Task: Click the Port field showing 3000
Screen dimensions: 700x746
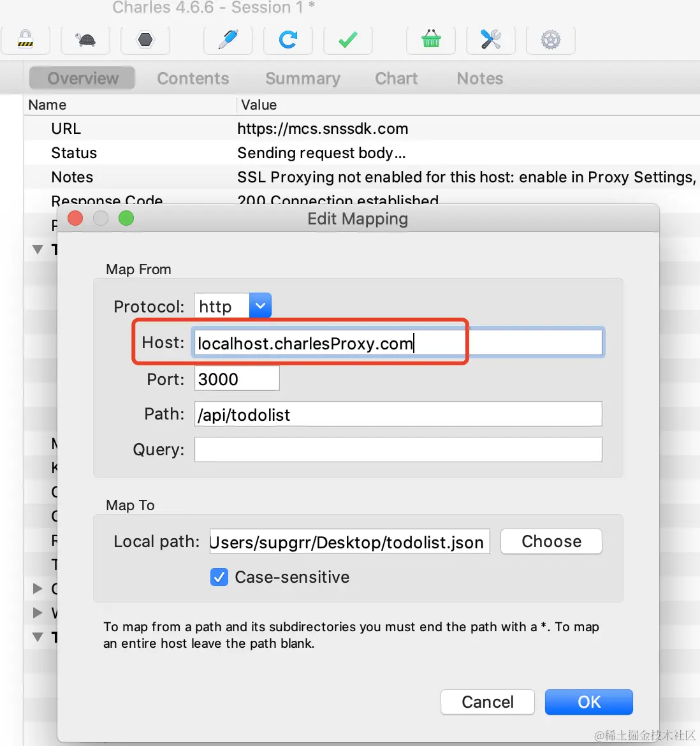Action: tap(237, 379)
